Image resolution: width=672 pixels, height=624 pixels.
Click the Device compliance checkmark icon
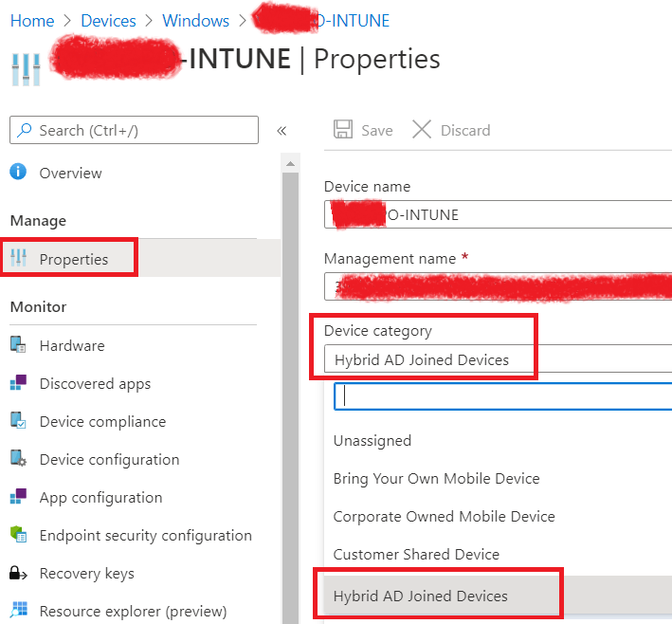point(18,420)
